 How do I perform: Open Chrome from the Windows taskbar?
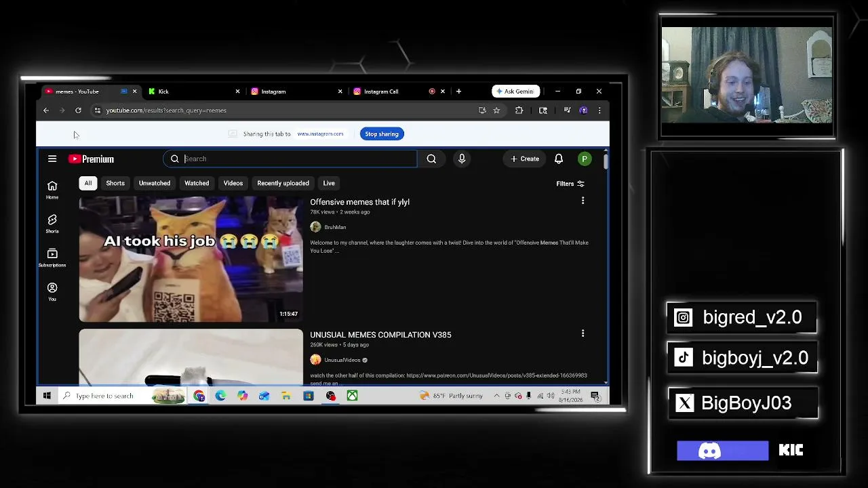(x=199, y=396)
